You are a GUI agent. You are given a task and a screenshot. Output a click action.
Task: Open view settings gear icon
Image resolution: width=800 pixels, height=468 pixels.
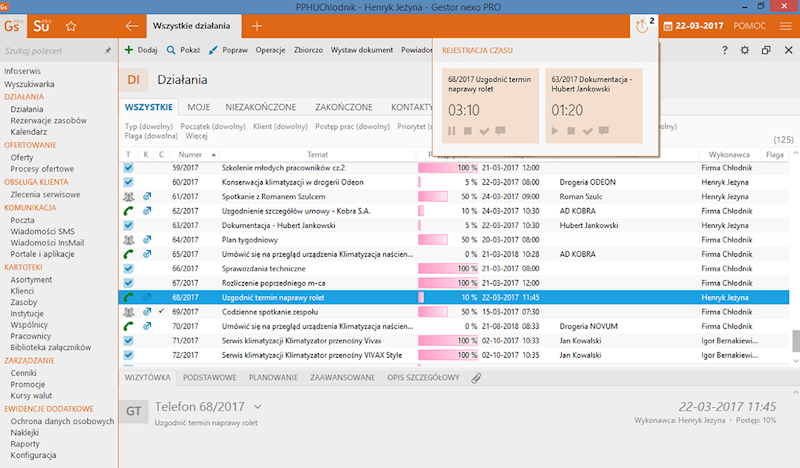[745, 50]
